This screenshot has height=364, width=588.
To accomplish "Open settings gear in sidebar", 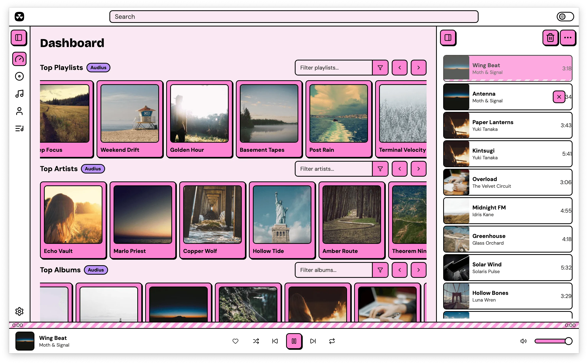I will (x=19, y=311).
